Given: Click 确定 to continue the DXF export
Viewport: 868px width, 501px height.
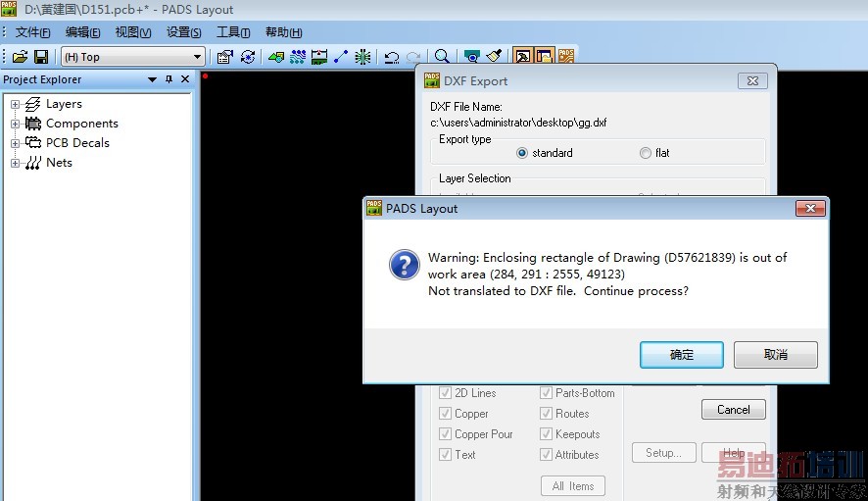Looking at the screenshot, I should (682, 355).
